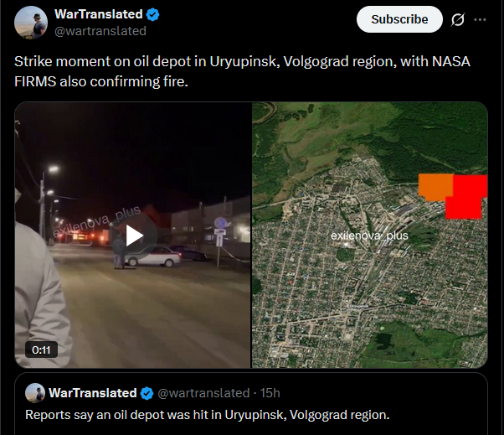Open the WarTranslated display name link

[x=98, y=14]
